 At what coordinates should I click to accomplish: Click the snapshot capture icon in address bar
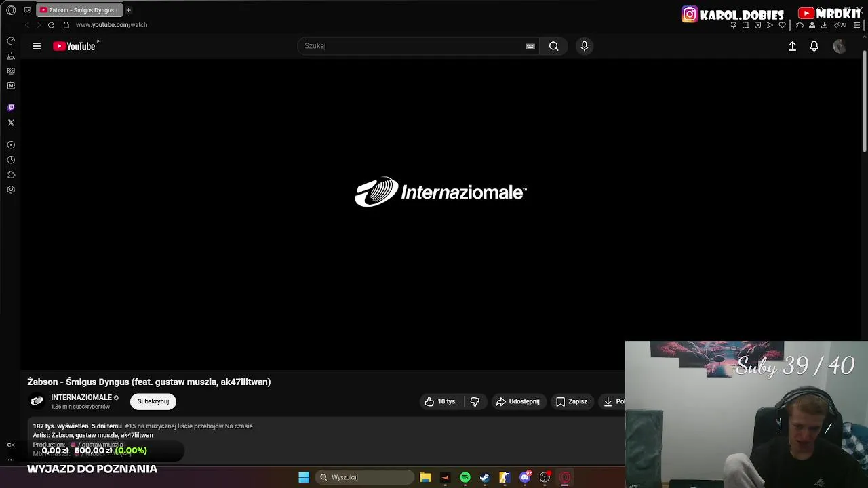(x=745, y=25)
